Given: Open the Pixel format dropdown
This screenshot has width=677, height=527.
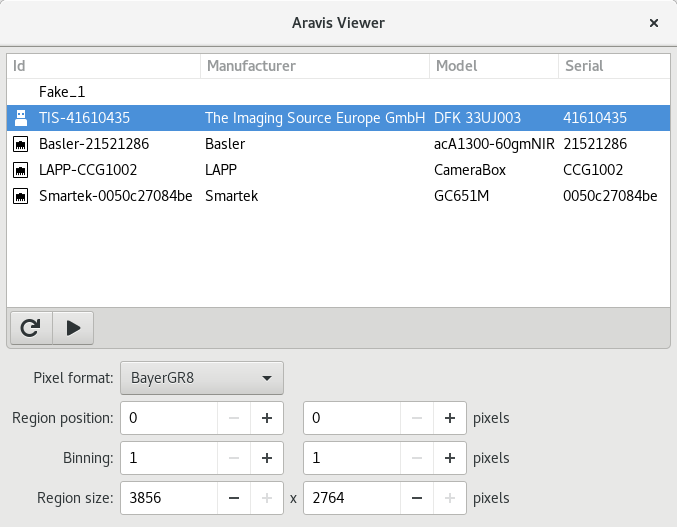Looking at the screenshot, I should [202, 378].
